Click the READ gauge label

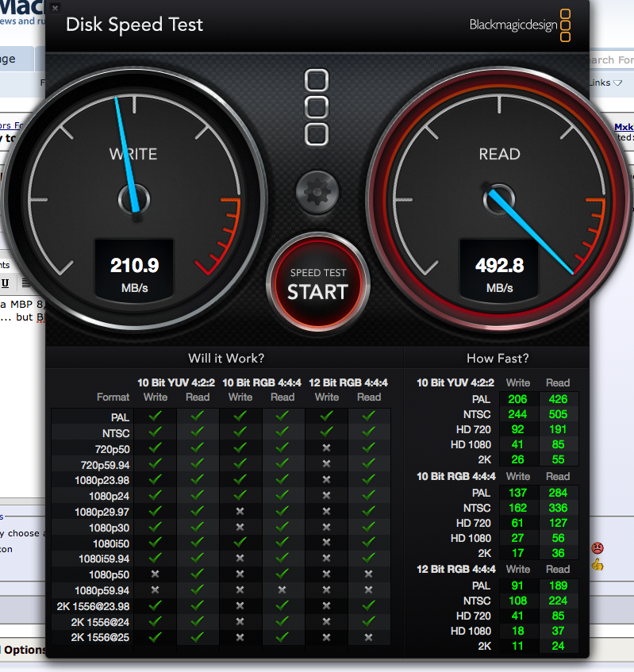click(x=499, y=154)
